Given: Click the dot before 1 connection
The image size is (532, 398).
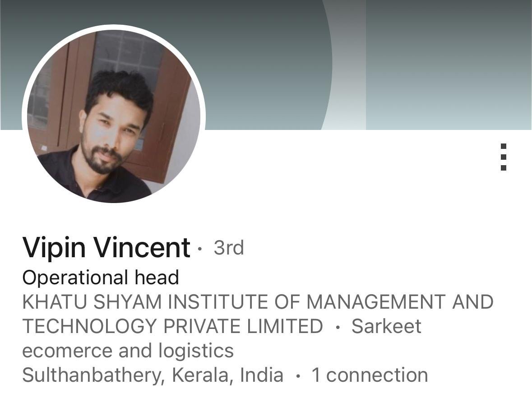Looking at the screenshot, I should 298,376.
